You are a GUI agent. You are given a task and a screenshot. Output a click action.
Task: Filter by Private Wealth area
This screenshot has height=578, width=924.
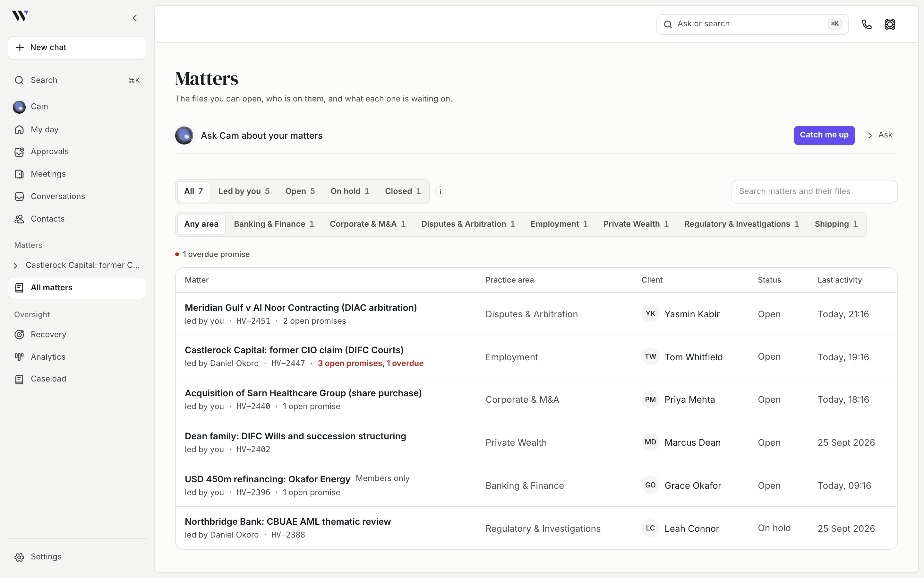(636, 224)
